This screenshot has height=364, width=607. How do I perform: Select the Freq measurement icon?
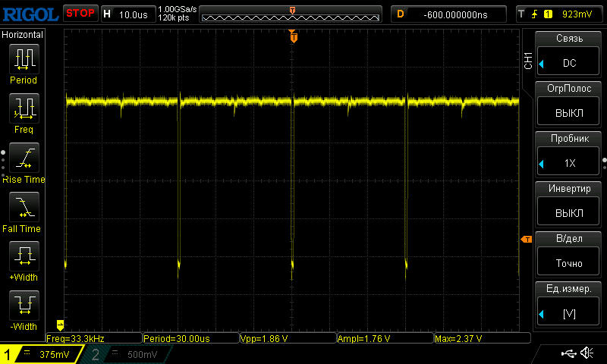[24, 109]
